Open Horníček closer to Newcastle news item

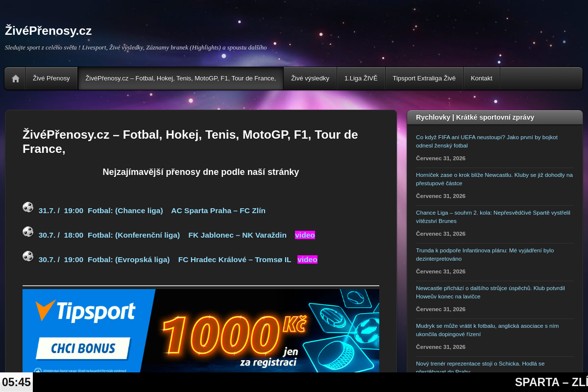(494, 179)
